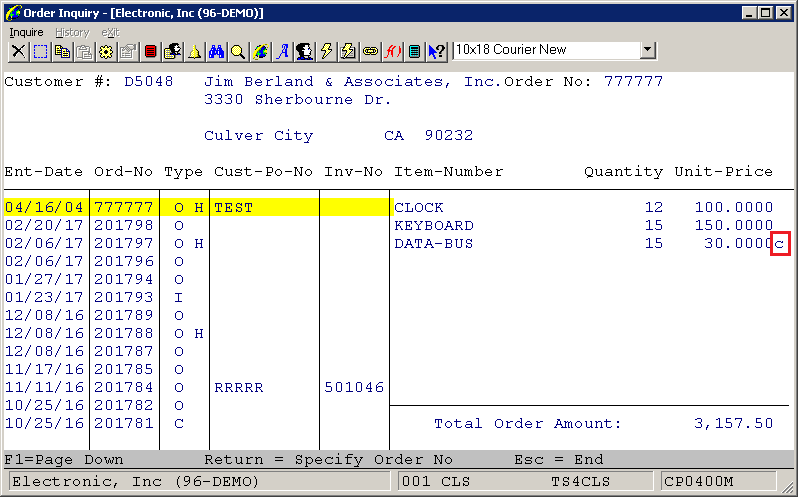Click the black X cancel toolbar icon
This screenshot has width=798, height=497.
(18, 51)
